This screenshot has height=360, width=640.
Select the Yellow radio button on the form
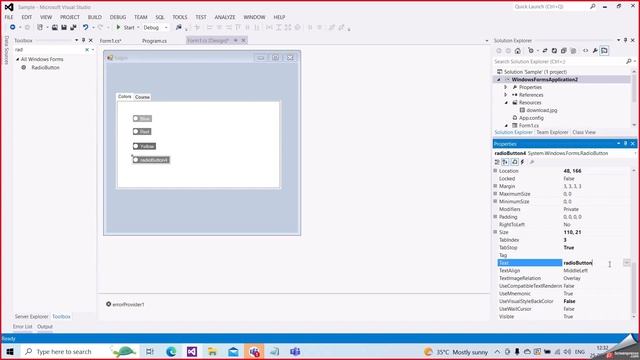tap(144, 146)
